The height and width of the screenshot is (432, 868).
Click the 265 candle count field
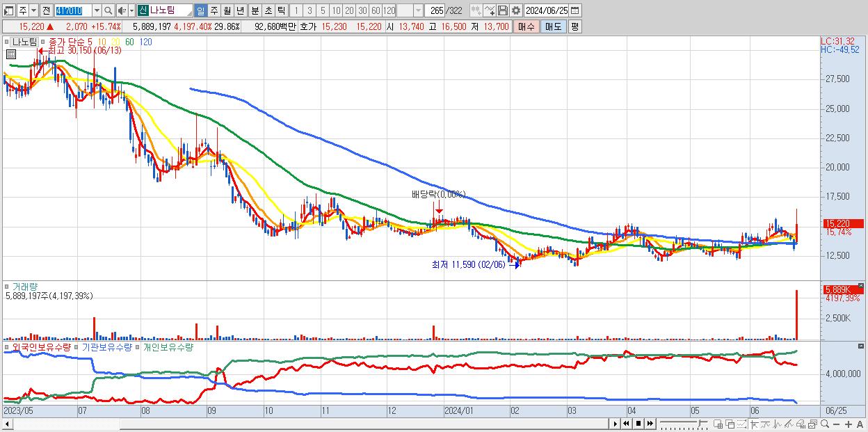coord(433,10)
